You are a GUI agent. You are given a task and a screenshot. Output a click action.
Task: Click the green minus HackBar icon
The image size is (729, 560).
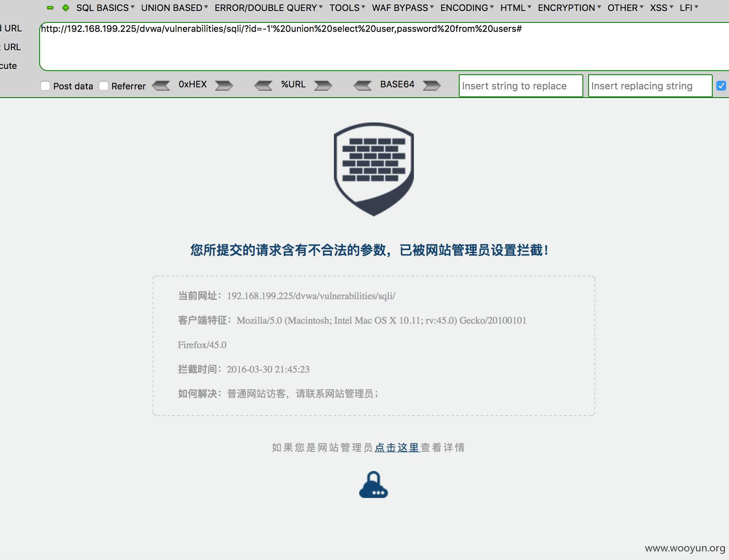pos(50,8)
